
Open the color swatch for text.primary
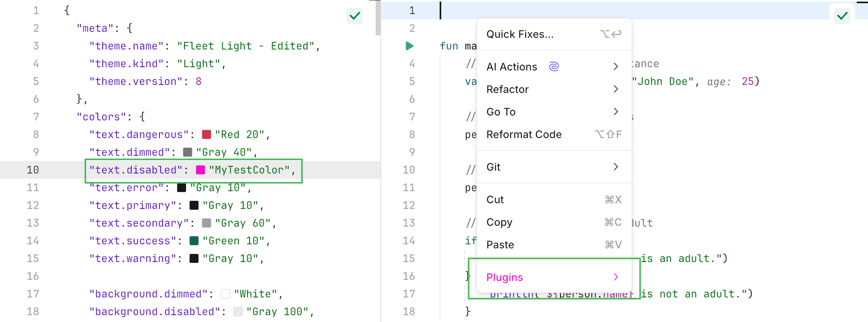pyautogui.click(x=194, y=205)
